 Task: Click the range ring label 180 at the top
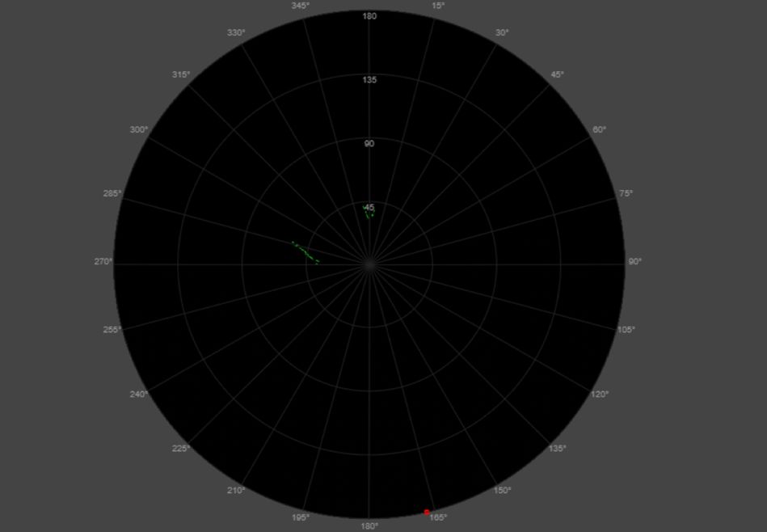click(369, 16)
